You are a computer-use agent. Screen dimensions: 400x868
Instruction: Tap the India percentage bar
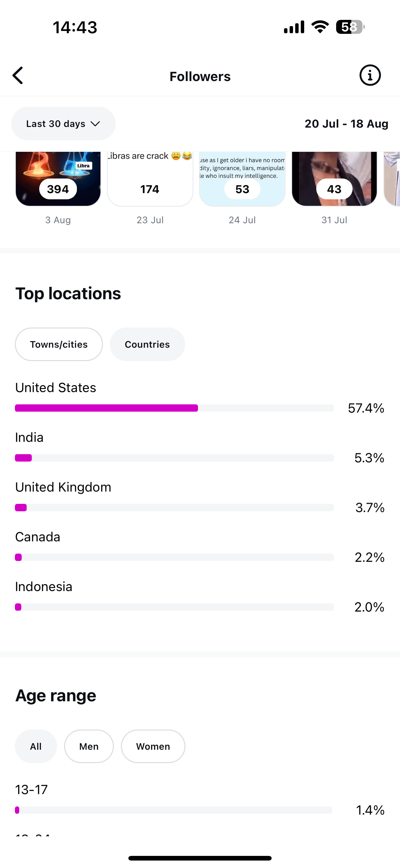(x=174, y=458)
